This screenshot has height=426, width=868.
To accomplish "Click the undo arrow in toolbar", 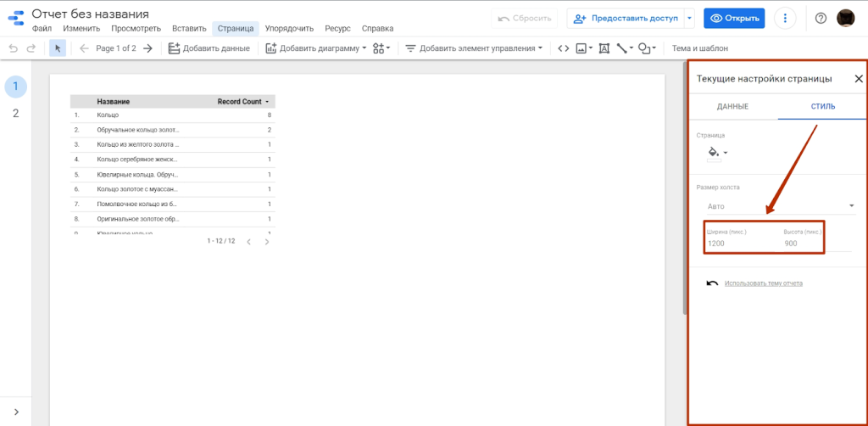I will 13,48.
